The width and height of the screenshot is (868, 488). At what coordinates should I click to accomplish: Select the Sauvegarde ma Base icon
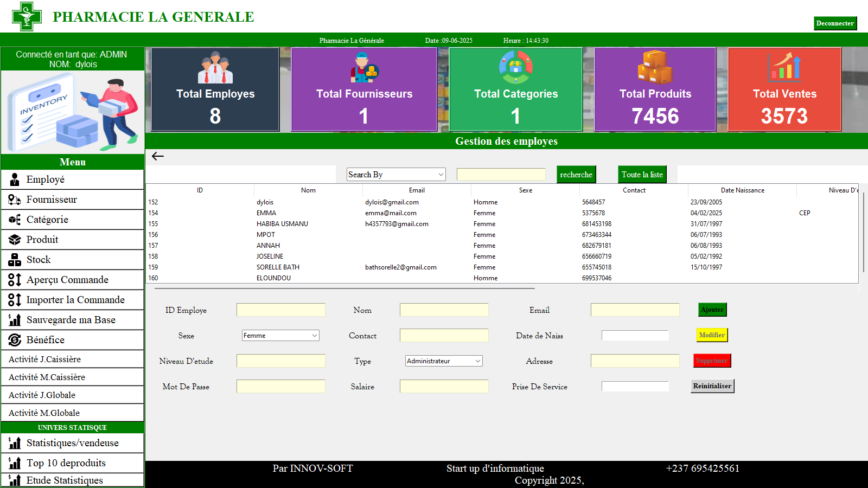point(14,319)
